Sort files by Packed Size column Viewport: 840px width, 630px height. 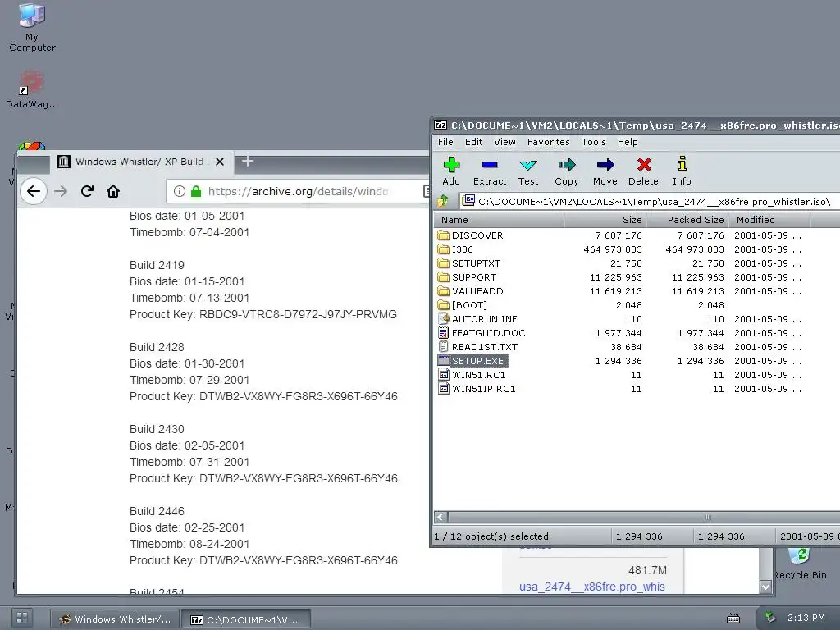(x=688, y=220)
